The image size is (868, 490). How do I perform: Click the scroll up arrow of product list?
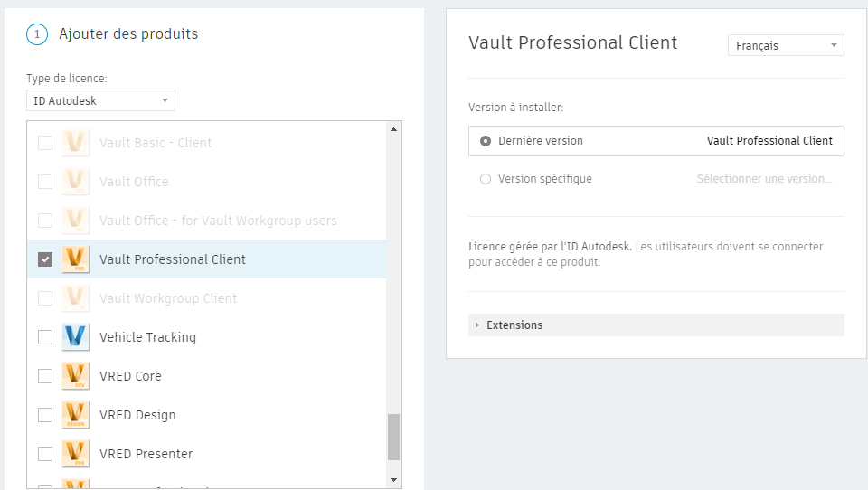coord(393,129)
